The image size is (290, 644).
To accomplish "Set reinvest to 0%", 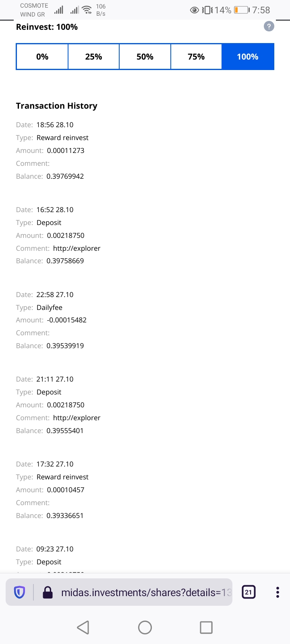I will [42, 57].
